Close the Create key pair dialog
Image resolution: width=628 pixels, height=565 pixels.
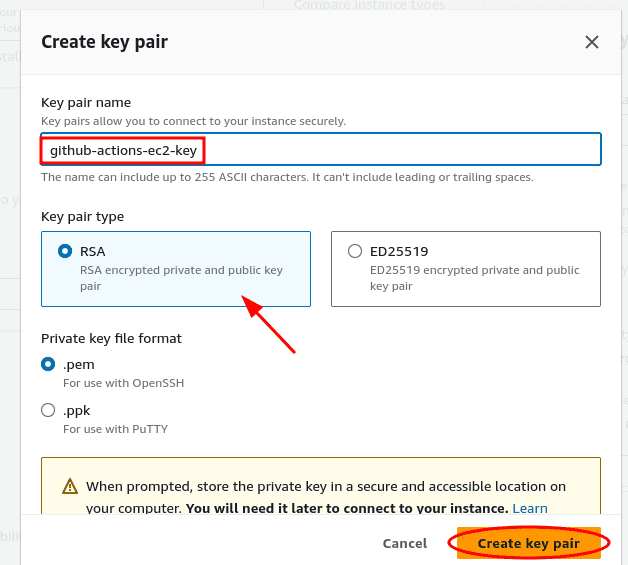tap(592, 42)
